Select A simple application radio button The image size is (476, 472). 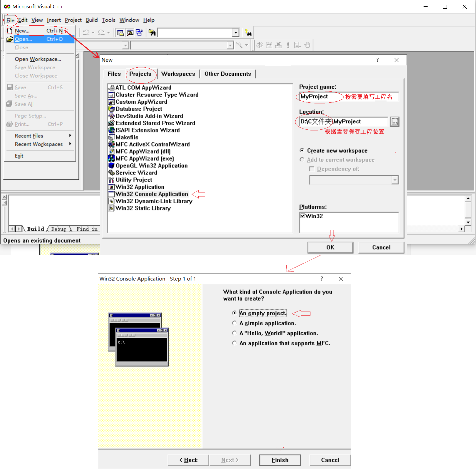[234, 323]
